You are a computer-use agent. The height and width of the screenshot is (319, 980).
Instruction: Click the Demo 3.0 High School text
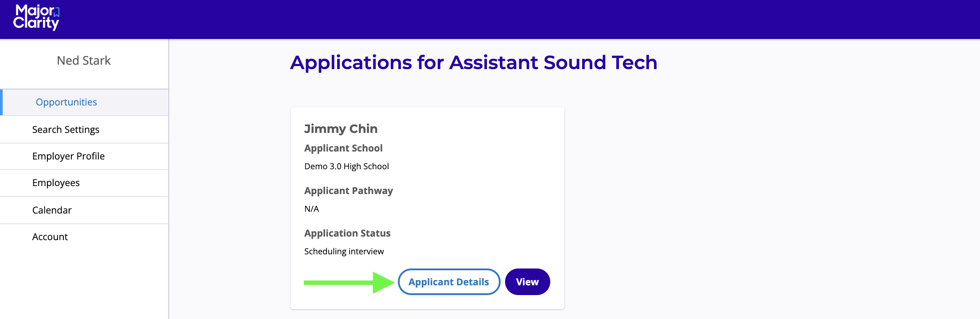click(x=346, y=167)
